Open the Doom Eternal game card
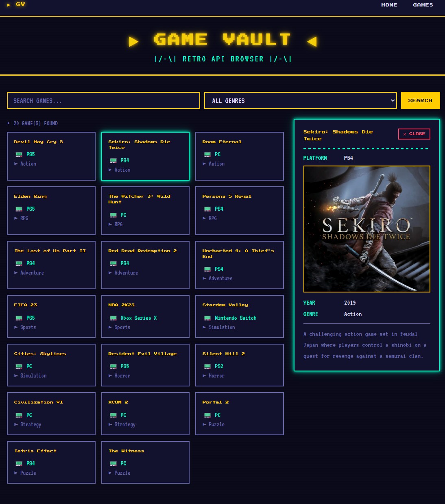The image size is (445, 504). (x=240, y=156)
